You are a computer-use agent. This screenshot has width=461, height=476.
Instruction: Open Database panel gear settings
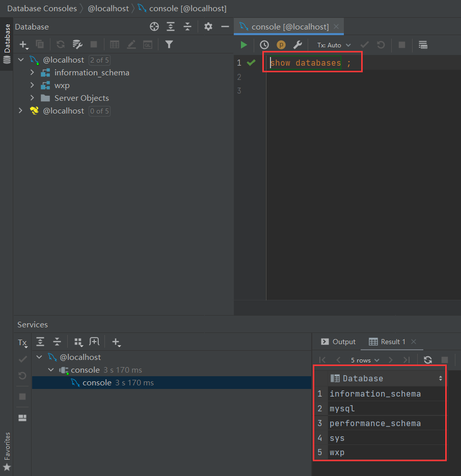tap(208, 26)
